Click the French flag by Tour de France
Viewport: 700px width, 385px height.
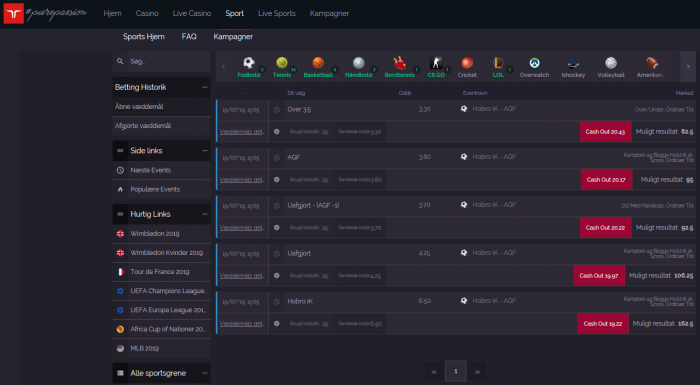(x=120, y=272)
